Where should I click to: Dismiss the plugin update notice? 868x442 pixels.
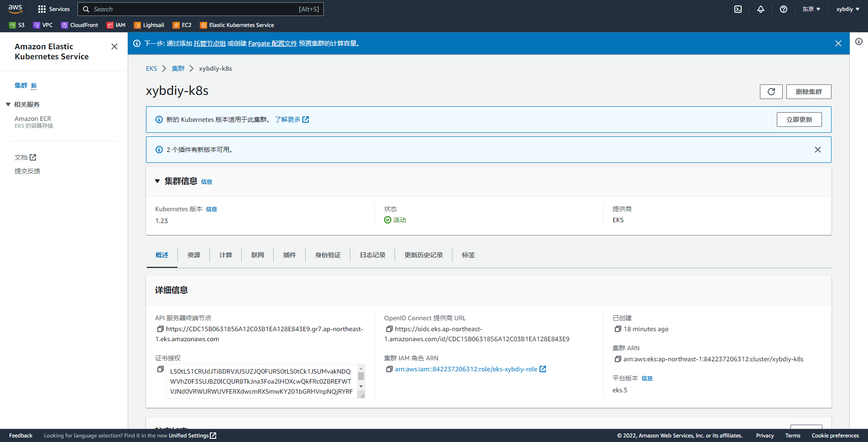tap(818, 150)
